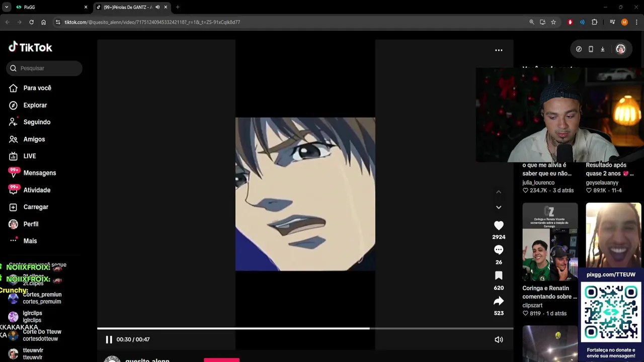Go to browser home page

(43, 22)
